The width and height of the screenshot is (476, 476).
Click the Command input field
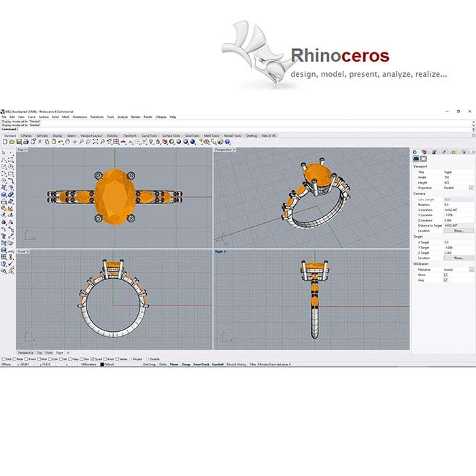237,129
